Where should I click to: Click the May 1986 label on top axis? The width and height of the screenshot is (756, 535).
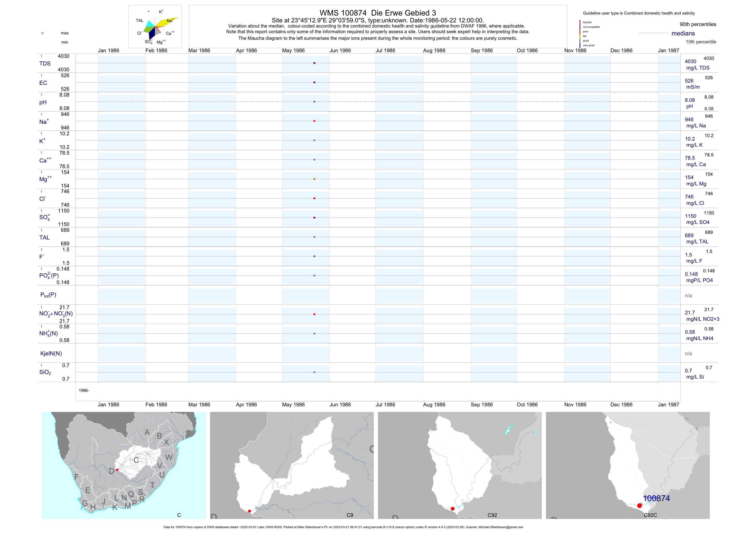coord(293,50)
